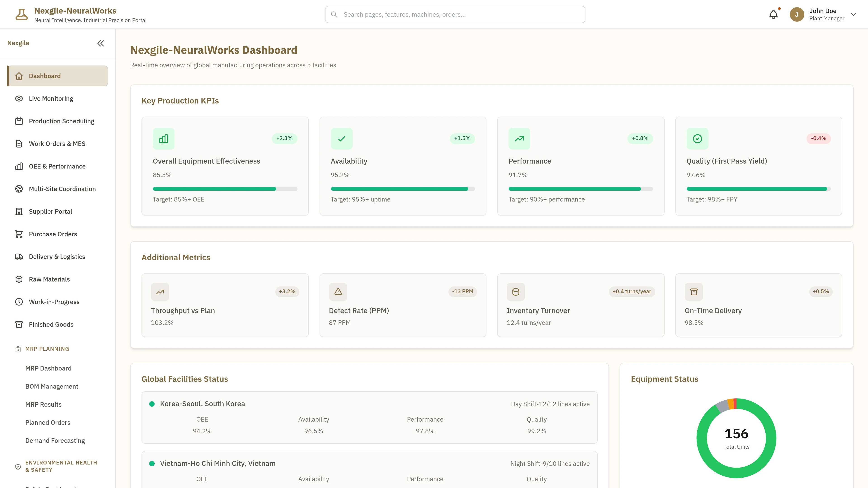Collapse the sidebar with the double-chevron
Viewport: 868px width, 488px height.
[100, 43]
